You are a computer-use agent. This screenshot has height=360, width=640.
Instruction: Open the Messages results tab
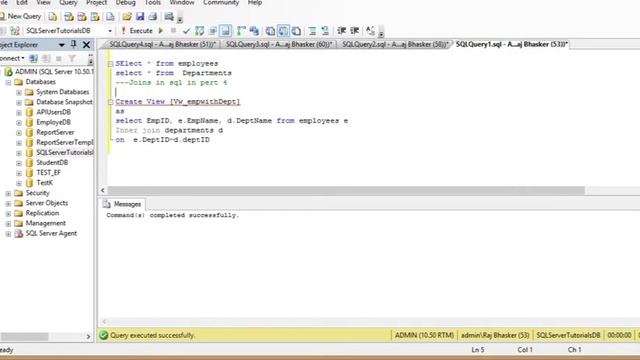tap(122, 204)
